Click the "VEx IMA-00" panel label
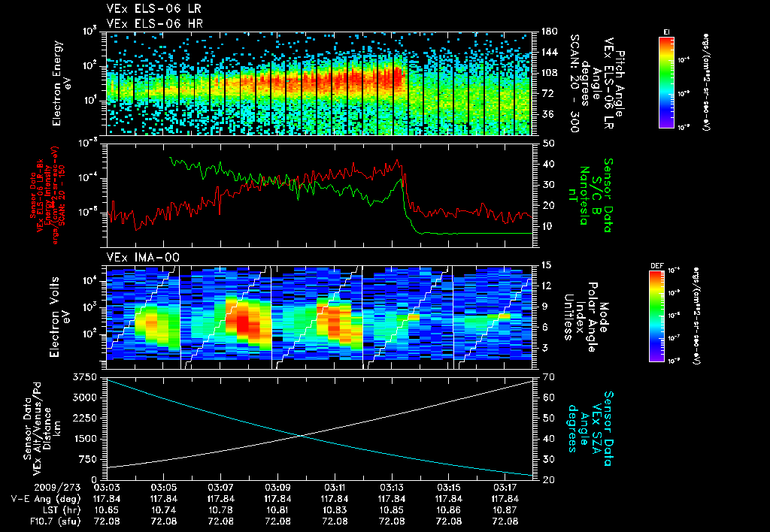 coord(143,258)
